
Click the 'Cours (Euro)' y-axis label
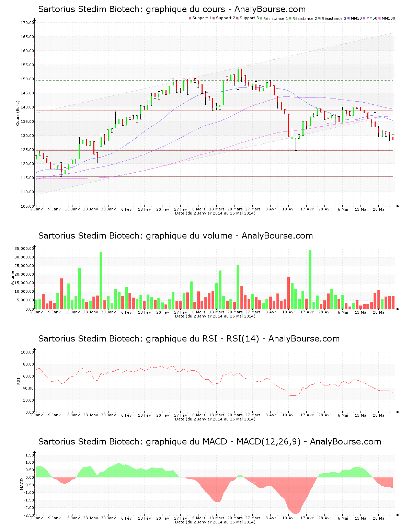[18, 113]
